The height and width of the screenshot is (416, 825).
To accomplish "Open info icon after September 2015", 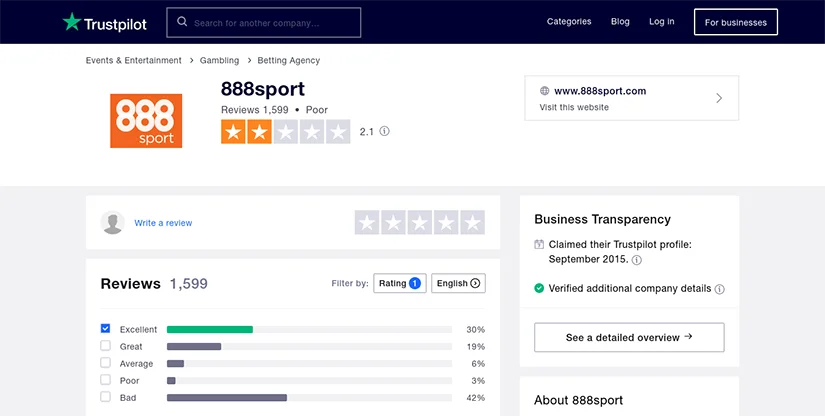I will (x=637, y=260).
